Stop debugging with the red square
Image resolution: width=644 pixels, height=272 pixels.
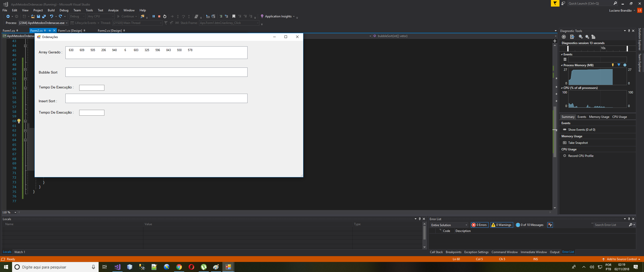tap(159, 16)
